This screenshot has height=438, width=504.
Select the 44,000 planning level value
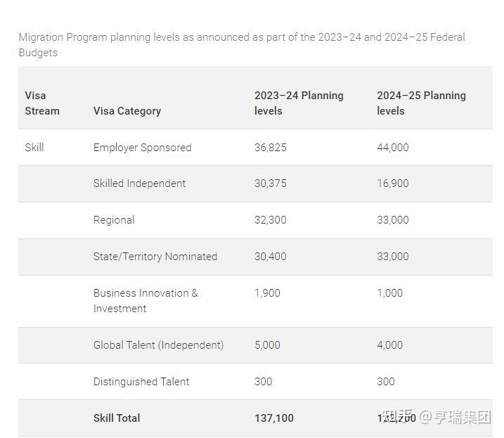393,147
